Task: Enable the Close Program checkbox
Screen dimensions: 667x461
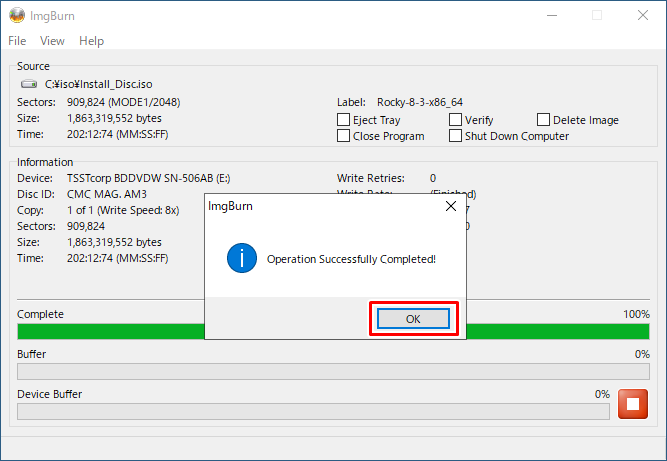Action: click(x=344, y=136)
